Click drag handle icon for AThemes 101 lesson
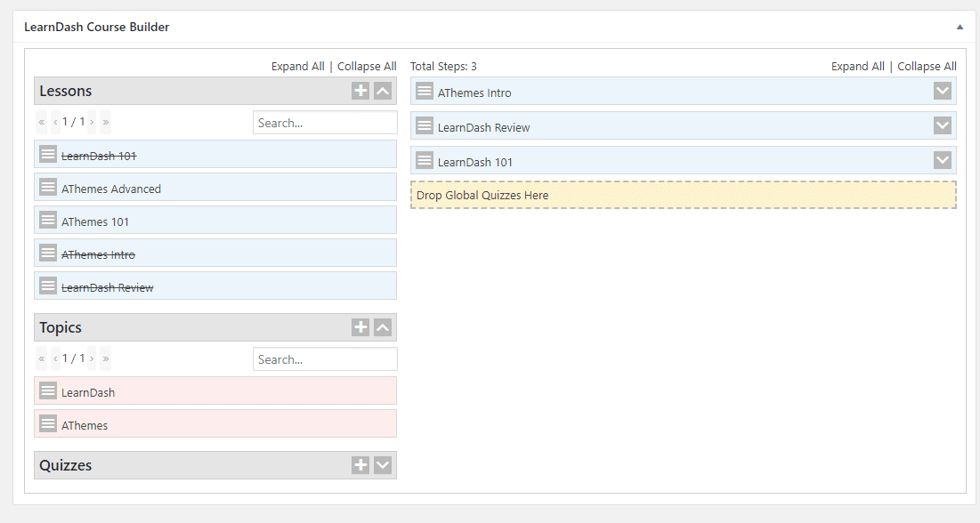Screen dimensions: 980x523 tap(48, 221)
